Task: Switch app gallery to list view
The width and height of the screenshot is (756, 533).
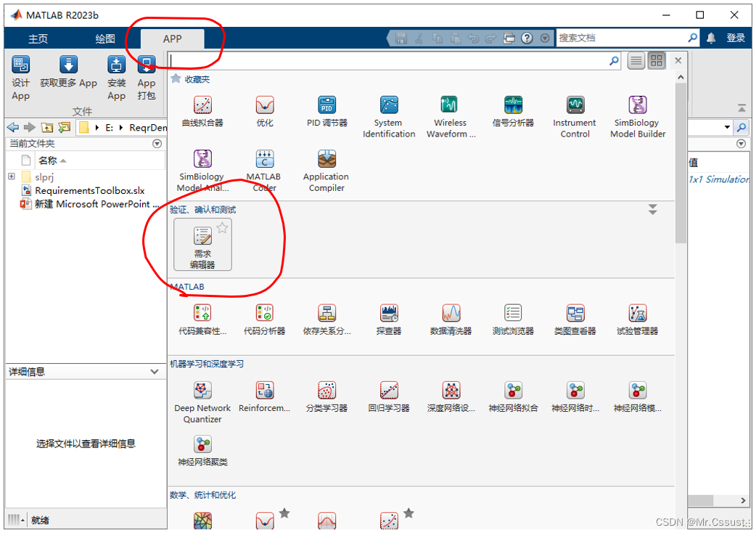Action: [636, 61]
